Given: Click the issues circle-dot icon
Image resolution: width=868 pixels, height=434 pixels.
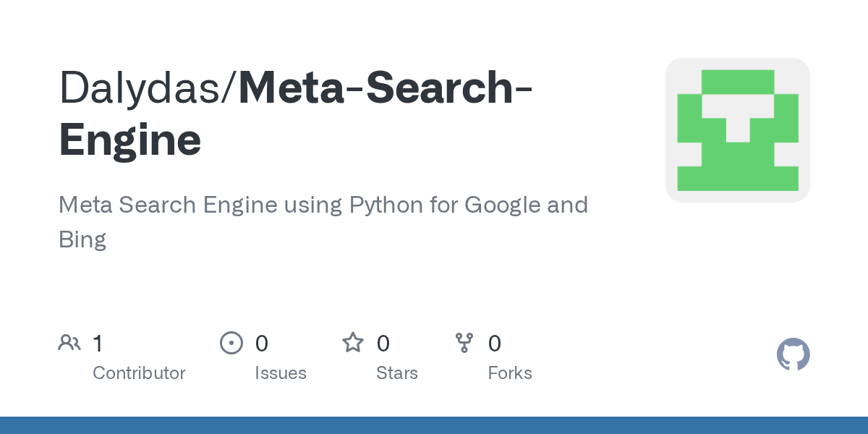Looking at the screenshot, I should point(231,343).
